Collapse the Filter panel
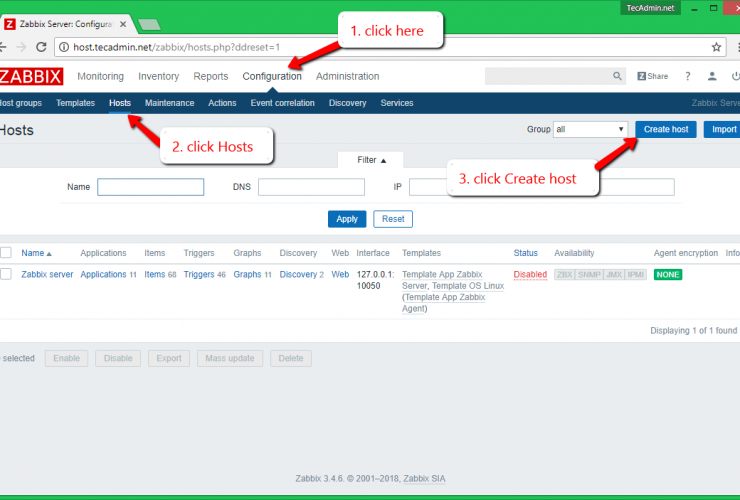This screenshot has height=500, width=740. (370, 160)
